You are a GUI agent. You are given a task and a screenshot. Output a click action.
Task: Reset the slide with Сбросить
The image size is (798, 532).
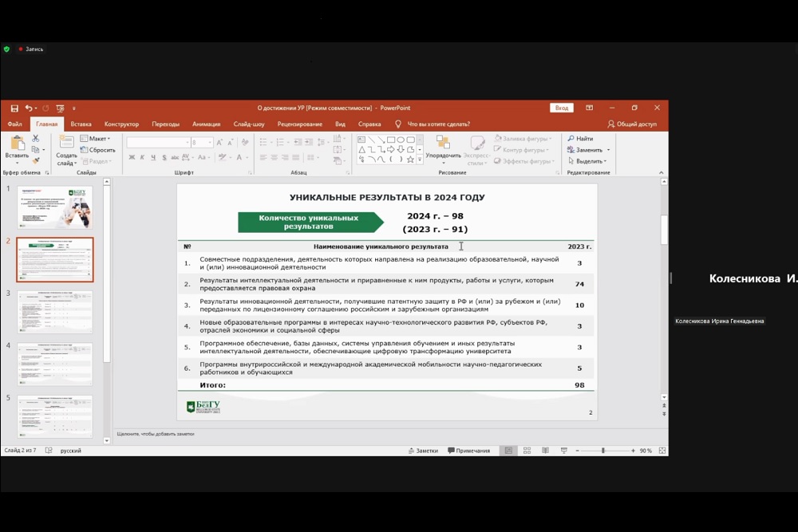pos(97,150)
